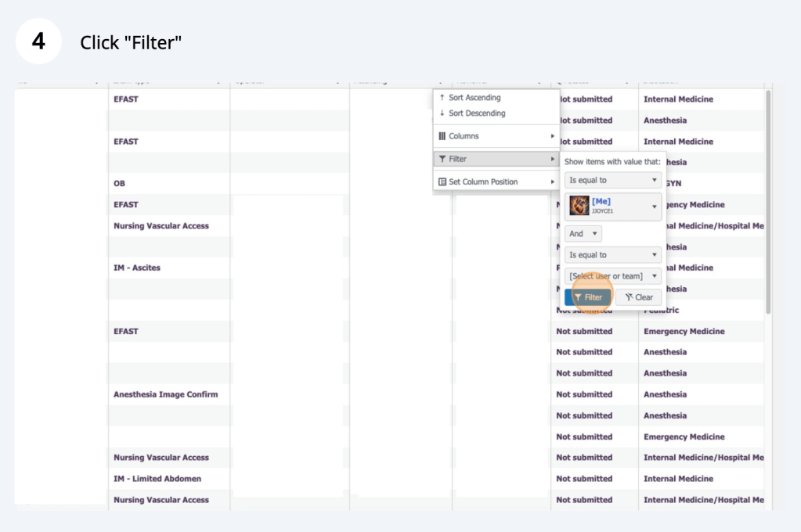Open the Columns submenu
801x532 pixels.
pyautogui.click(x=496, y=136)
